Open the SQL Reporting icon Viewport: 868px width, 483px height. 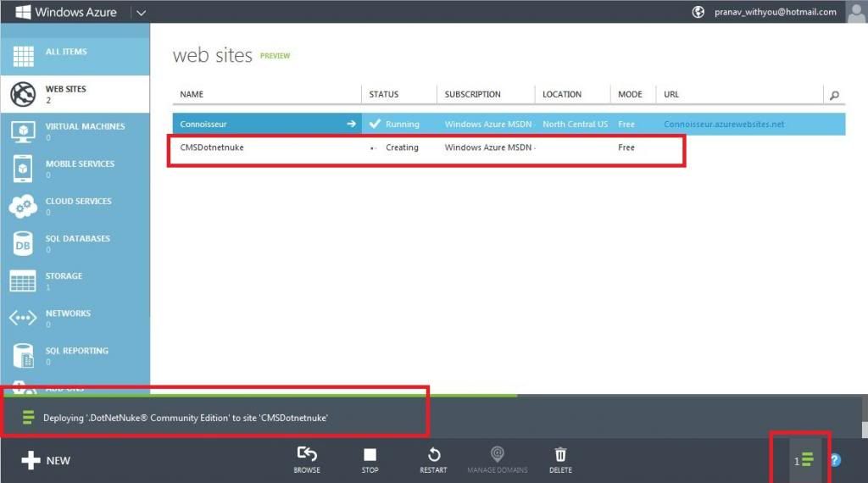(x=23, y=356)
